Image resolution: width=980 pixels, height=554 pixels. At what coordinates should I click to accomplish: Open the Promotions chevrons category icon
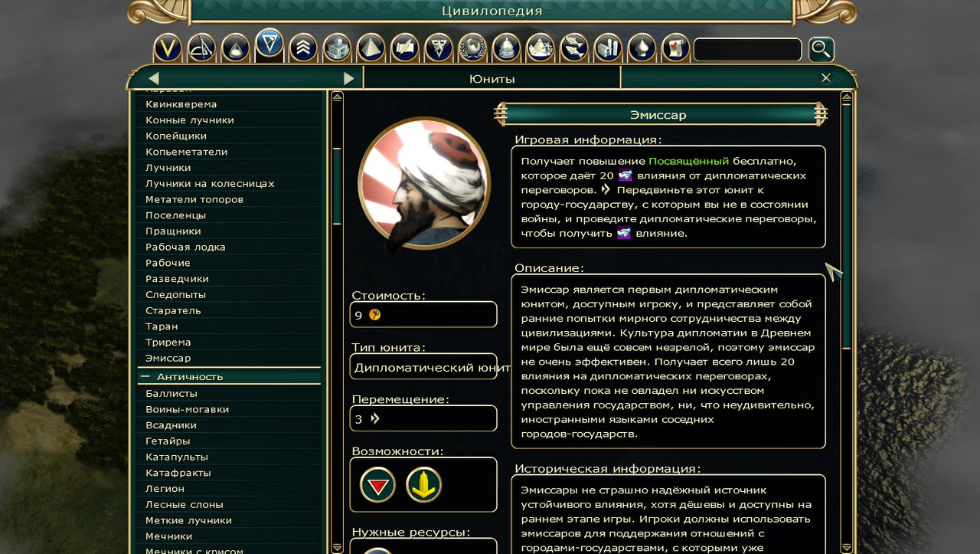[x=303, y=48]
